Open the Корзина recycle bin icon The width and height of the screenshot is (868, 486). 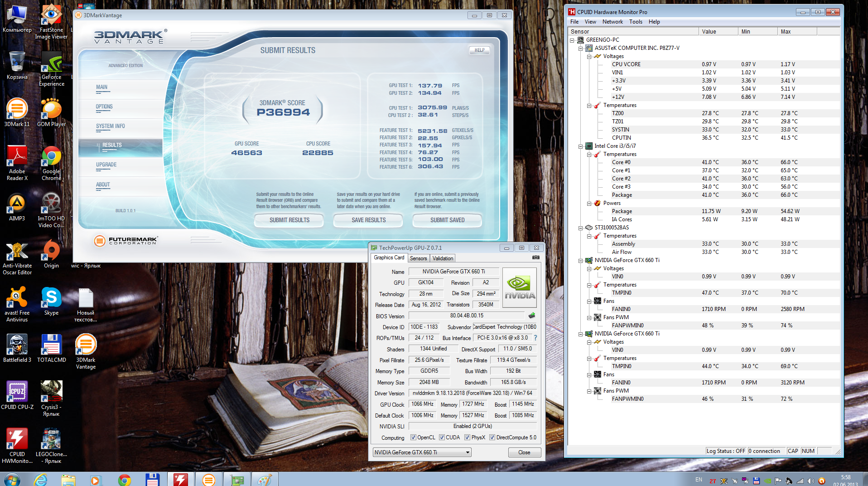(x=17, y=65)
